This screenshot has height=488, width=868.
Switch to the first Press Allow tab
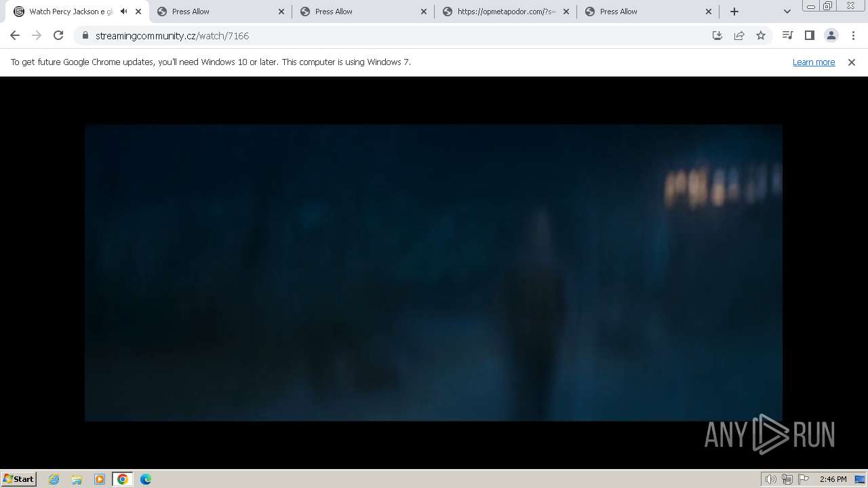click(220, 12)
